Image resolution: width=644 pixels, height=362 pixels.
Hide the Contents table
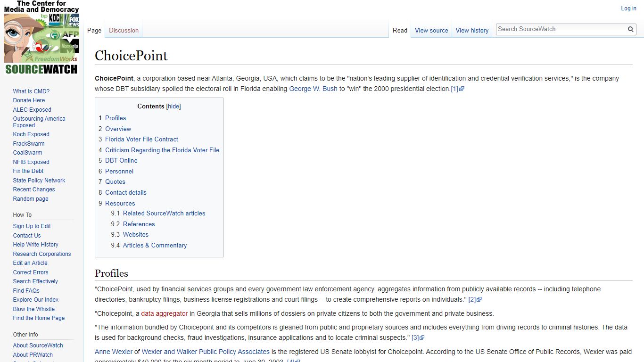(x=173, y=107)
